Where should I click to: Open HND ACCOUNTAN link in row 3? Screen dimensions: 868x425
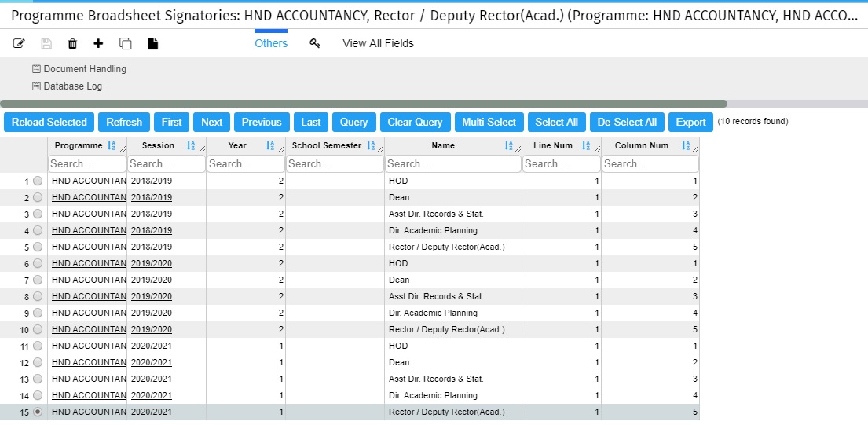coord(89,214)
